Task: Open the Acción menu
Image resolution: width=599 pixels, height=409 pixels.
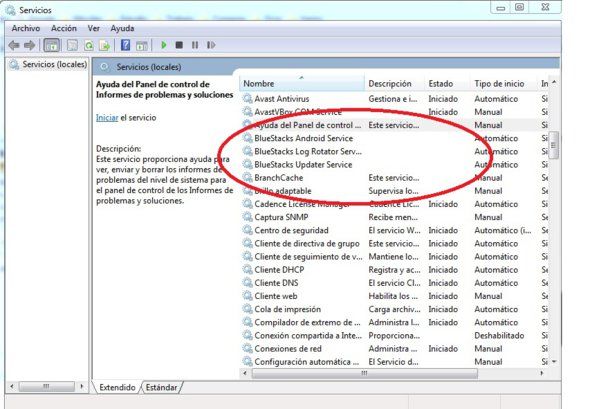Action: pos(64,28)
